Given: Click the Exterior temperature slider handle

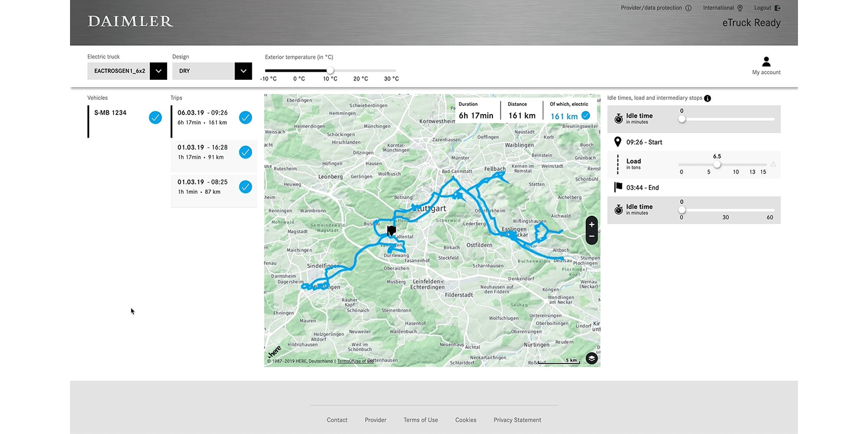Looking at the screenshot, I should click(330, 71).
